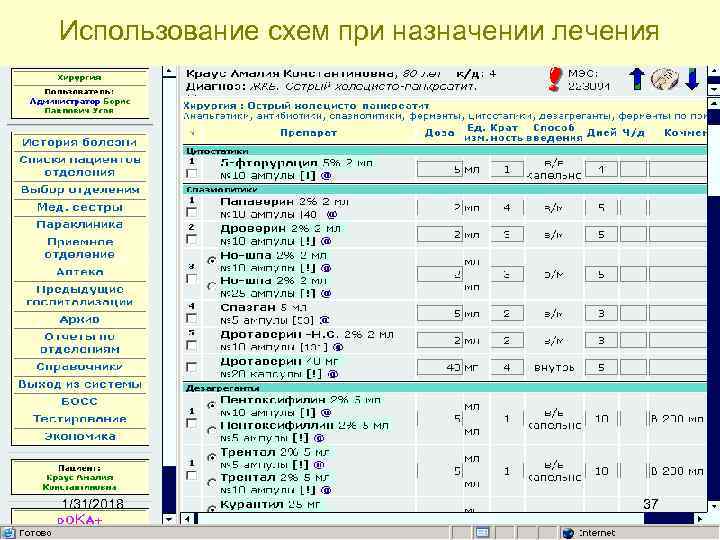Click the @ icon beside Пентоксифиллин №5 ампулы
Screen dimensions: 720x540
point(320,438)
